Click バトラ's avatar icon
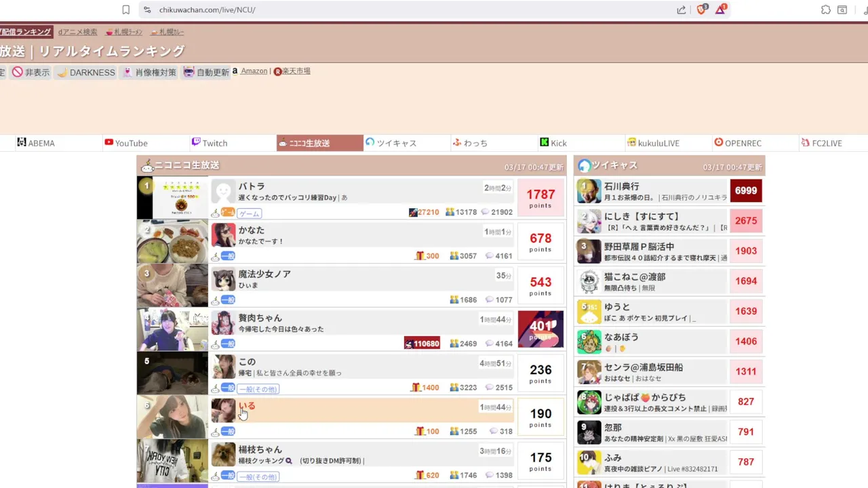 point(223,191)
